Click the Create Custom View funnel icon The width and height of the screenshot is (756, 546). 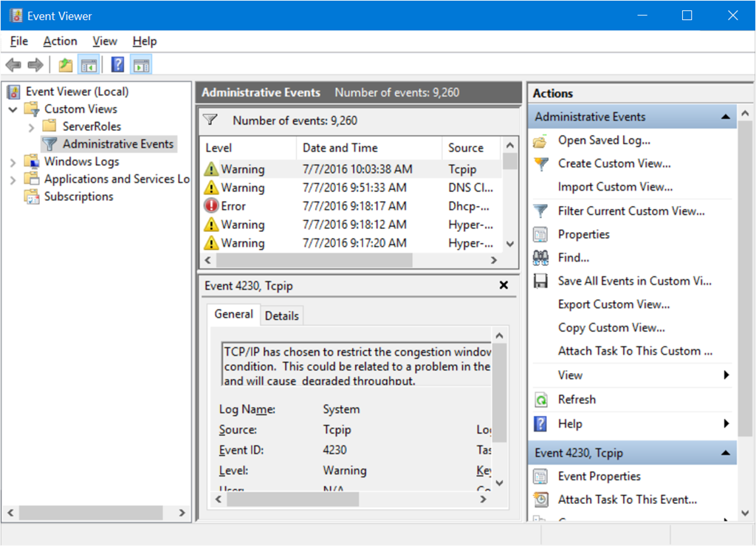tap(541, 164)
